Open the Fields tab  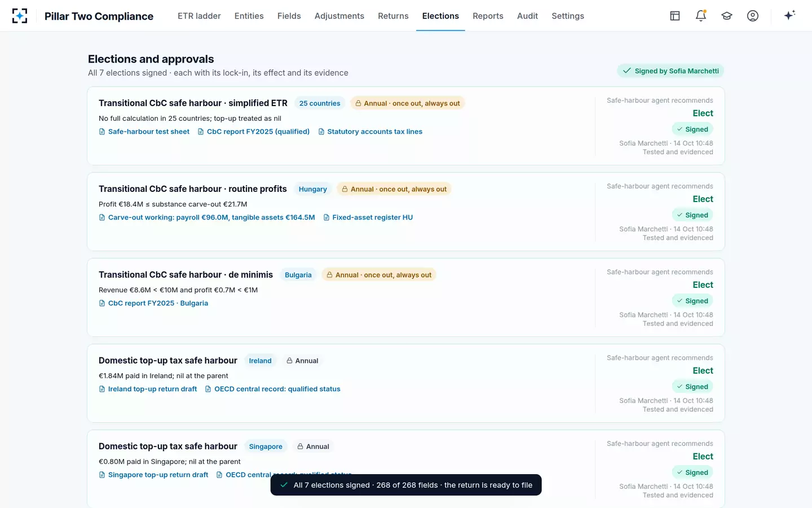click(x=289, y=16)
